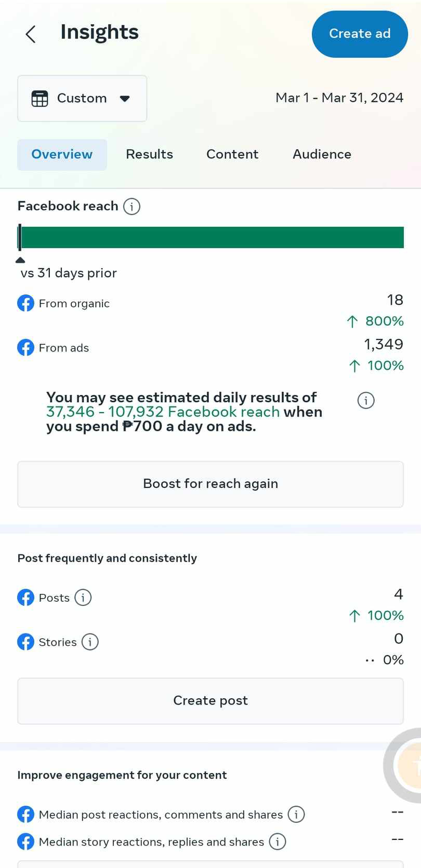
Task: Tap the back arrow beside Insights
Action: tap(31, 34)
